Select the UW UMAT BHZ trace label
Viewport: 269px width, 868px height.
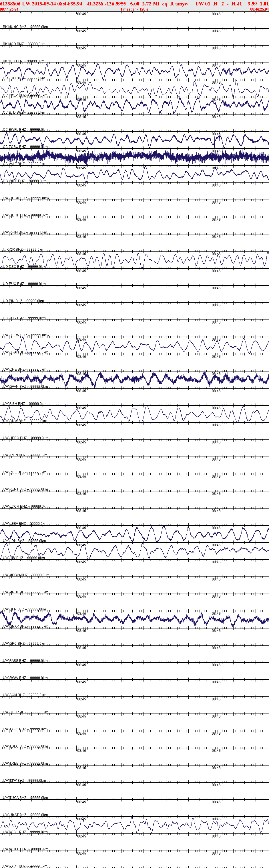[25, 815]
